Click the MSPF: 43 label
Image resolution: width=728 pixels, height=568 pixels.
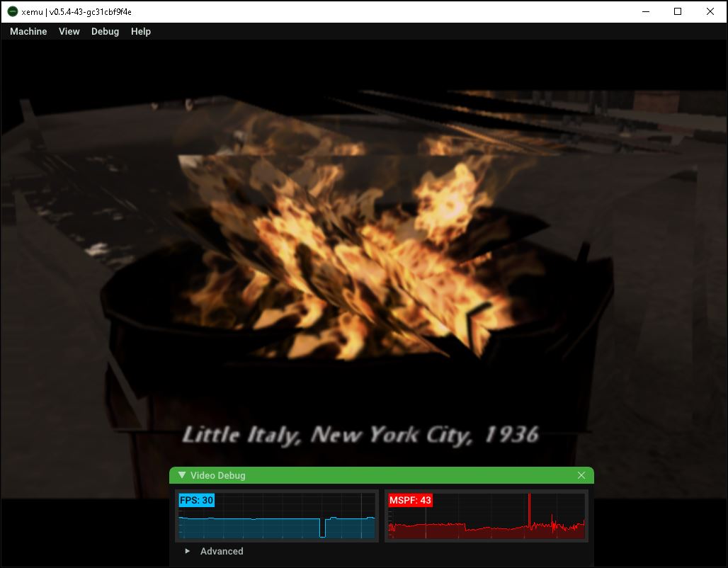410,500
